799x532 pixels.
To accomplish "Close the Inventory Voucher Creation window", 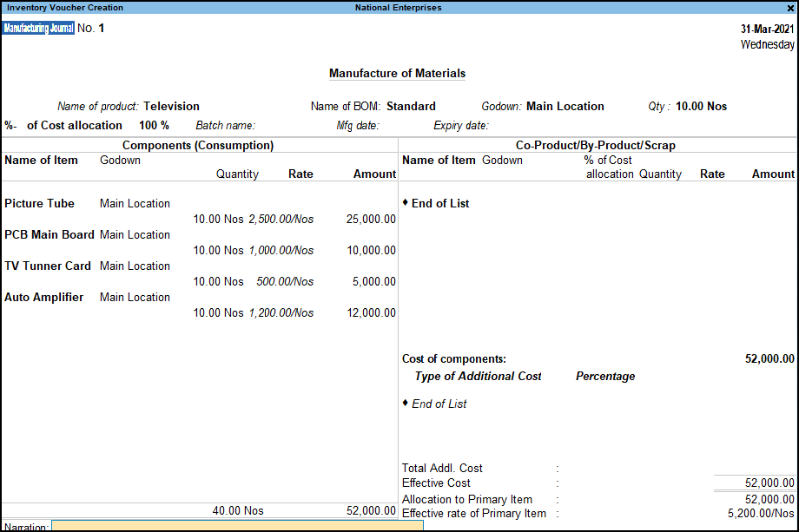I will (789, 8).
